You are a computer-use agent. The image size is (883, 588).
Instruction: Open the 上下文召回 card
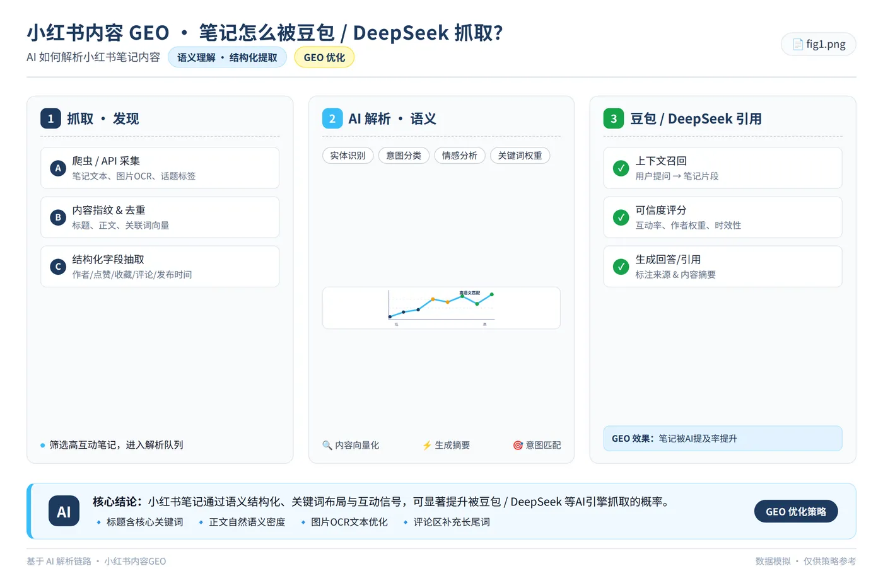tap(723, 168)
